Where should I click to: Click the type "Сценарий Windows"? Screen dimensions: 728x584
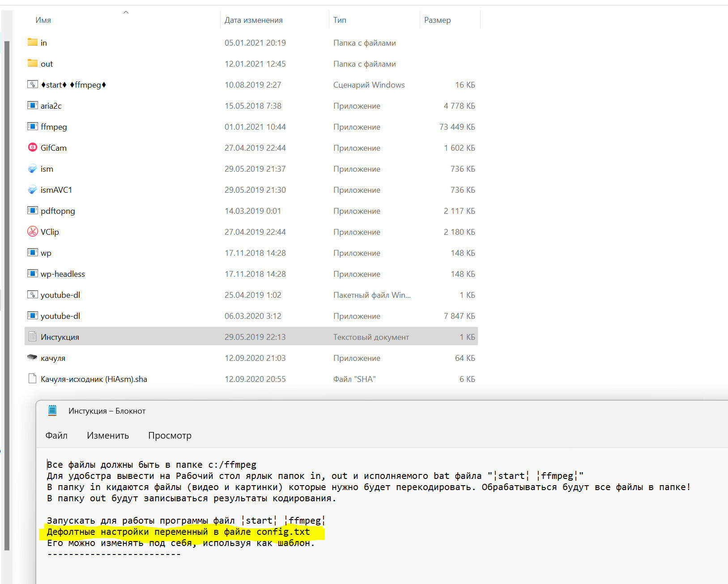pyautogui.click(x=369, y=85)
